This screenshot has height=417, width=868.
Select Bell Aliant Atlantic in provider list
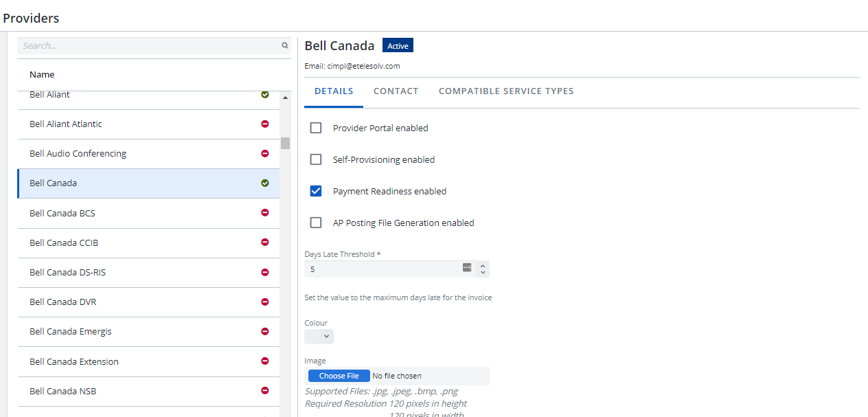(x=148, y=124)
